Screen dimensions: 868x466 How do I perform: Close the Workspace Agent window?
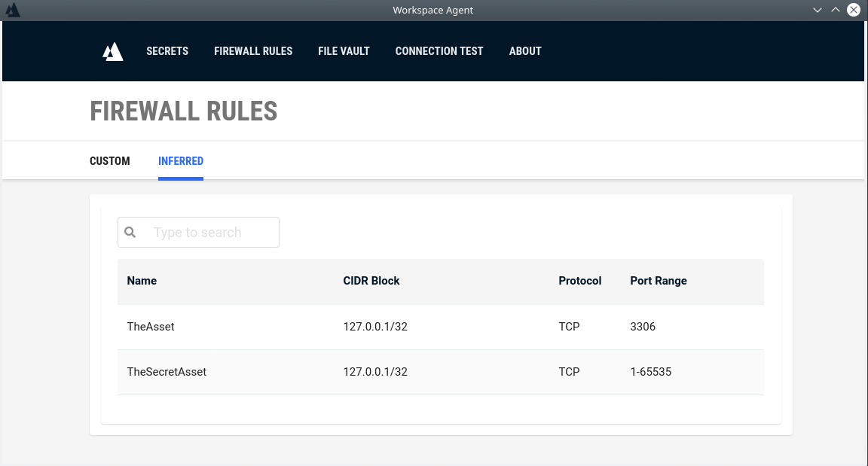[854, 10]
